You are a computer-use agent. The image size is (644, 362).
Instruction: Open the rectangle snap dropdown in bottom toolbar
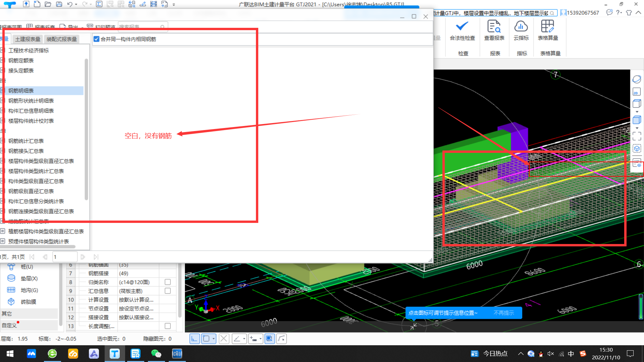[x=214, y=339]
